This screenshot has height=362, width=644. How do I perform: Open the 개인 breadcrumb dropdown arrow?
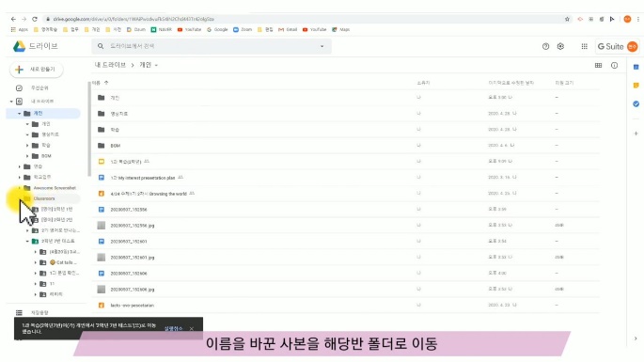point(156,65)
